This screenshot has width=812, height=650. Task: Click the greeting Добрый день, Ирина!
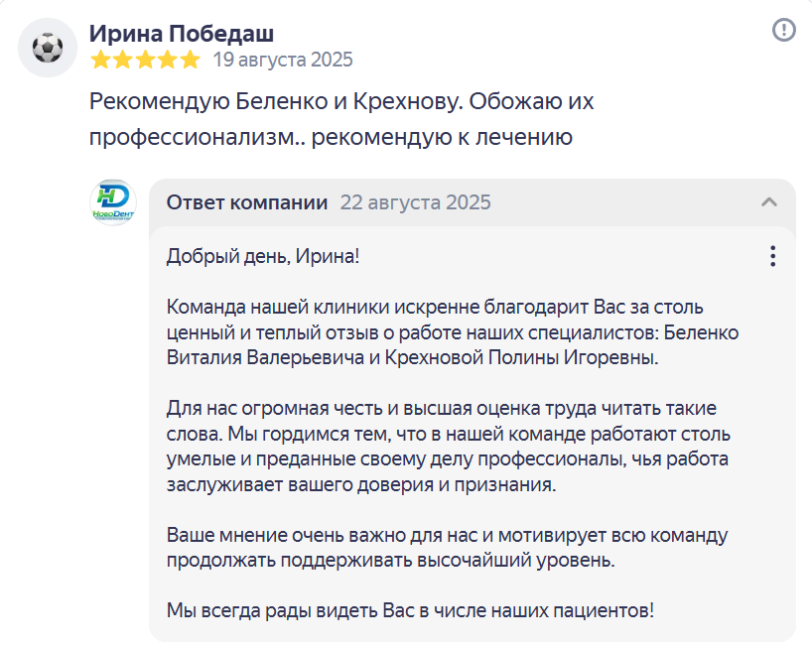[x=263, y=256]
